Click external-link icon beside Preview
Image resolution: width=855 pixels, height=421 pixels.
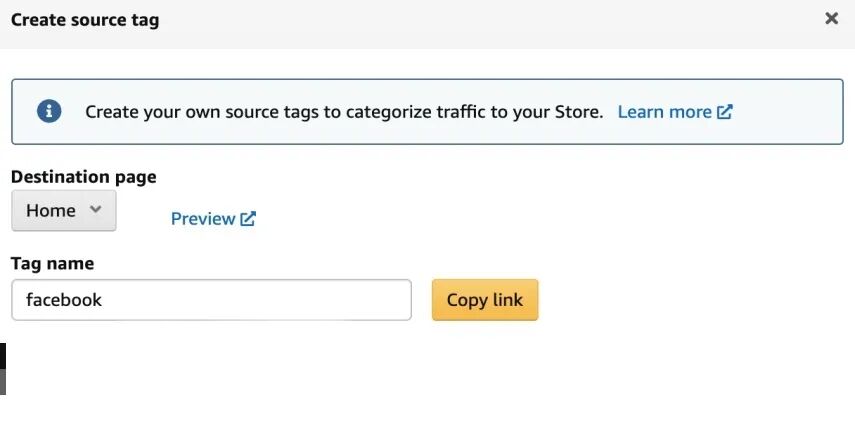pyautogui.click(x=248, y=218)
